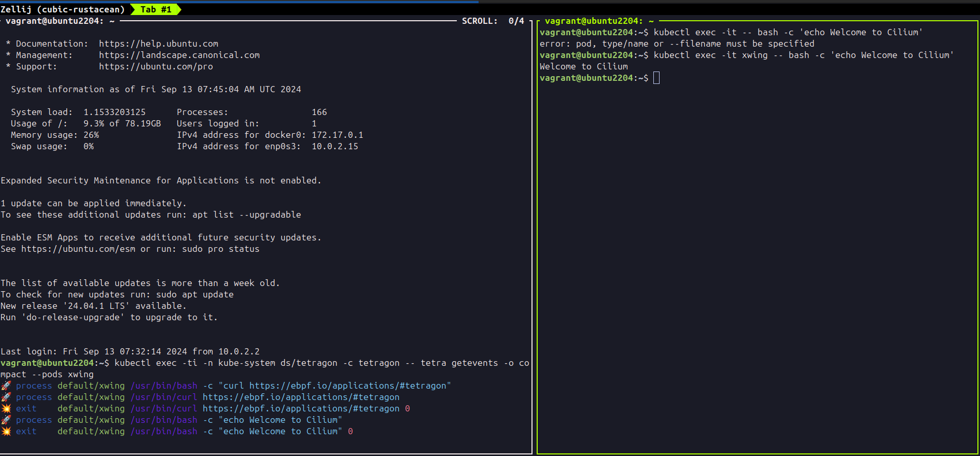
Task: Click the blue progress bar at window top
Action: (239, 2)
